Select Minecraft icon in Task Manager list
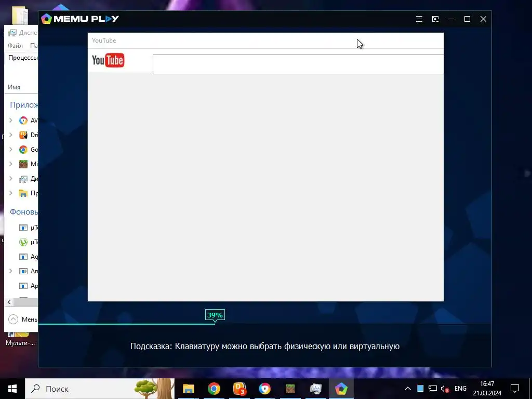532x399 pixels. point(23,164)
